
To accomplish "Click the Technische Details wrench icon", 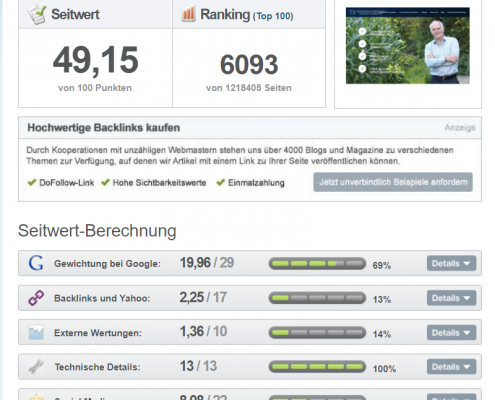I will click(x=36, y=367).
